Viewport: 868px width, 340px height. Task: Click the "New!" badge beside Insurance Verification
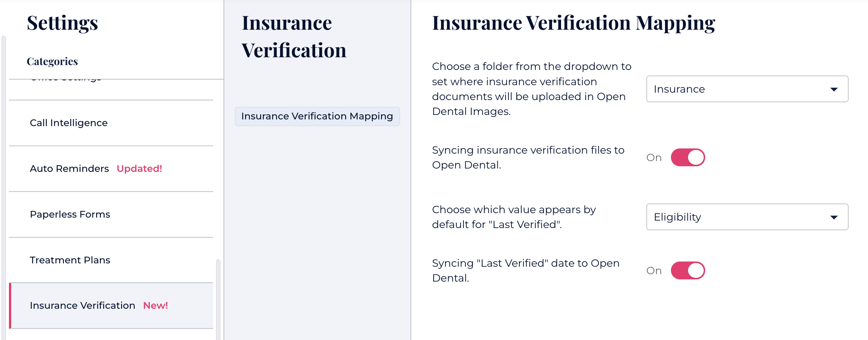155,305
